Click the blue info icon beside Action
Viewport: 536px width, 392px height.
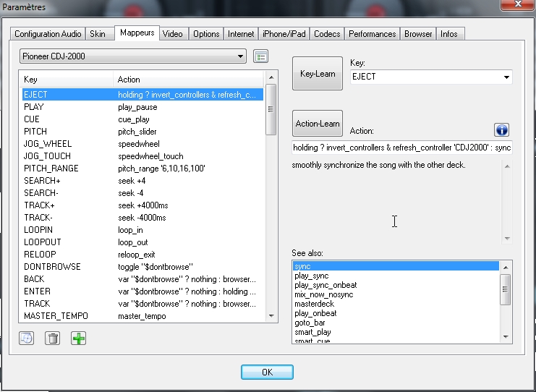(x=501, y=130)
